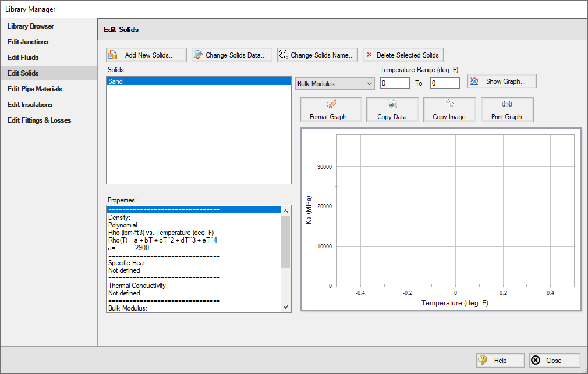Screen dimensions: 588x374
Task: Click the Properties scroll up arrow
Action: click(286, 211)
